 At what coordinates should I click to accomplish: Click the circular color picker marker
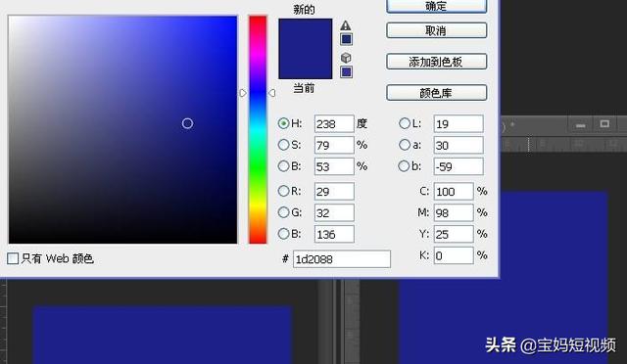pyautogui.click(x=187, y=123)
